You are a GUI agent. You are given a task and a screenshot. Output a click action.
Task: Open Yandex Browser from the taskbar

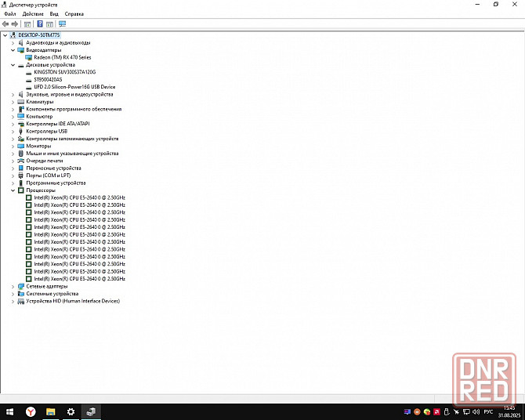click(x=30, y=411)
